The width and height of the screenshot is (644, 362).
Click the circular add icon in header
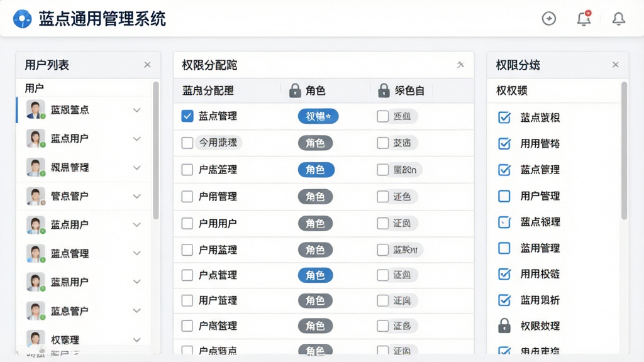coord(548,18)
